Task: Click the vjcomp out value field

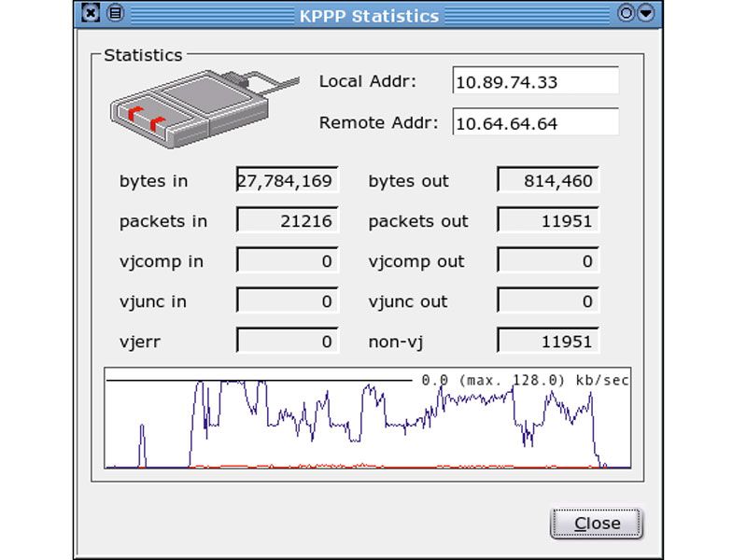Action: point(548,260)
